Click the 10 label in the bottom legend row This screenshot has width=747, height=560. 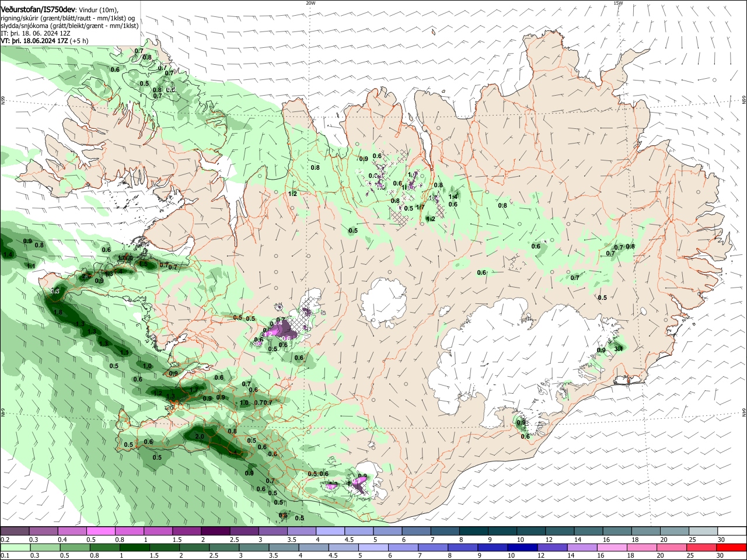pyautogui.click(x=511, y=555)
